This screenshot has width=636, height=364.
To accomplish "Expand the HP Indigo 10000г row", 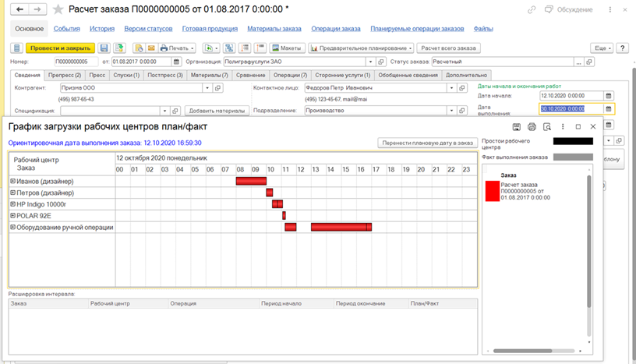I will coord(12,204).
